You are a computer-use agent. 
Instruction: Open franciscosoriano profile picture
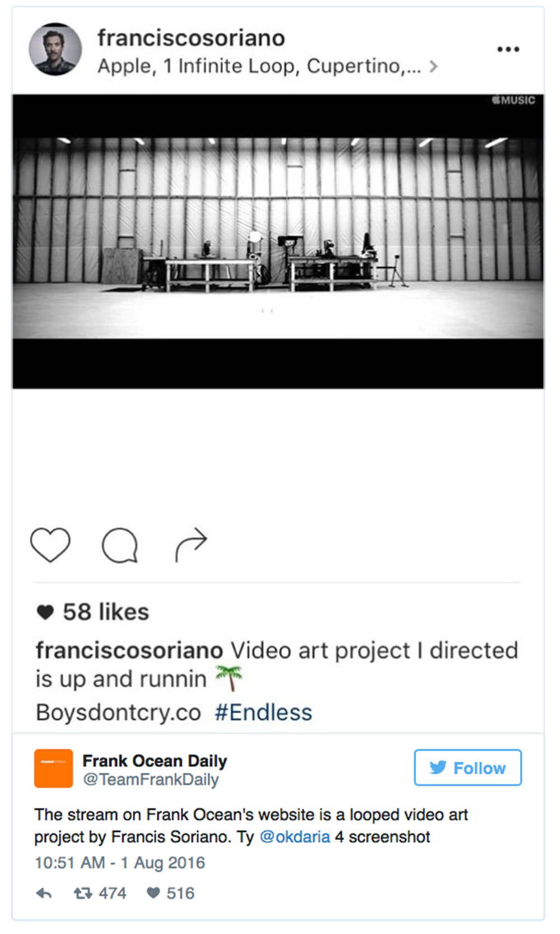point(55,49)
